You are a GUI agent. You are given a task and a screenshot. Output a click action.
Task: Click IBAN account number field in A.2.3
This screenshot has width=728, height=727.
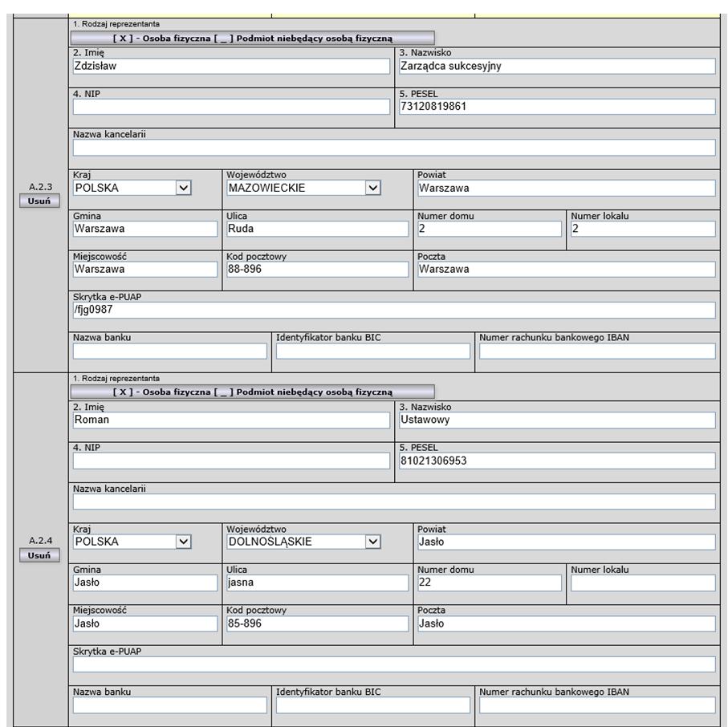[x=597, y=351]
